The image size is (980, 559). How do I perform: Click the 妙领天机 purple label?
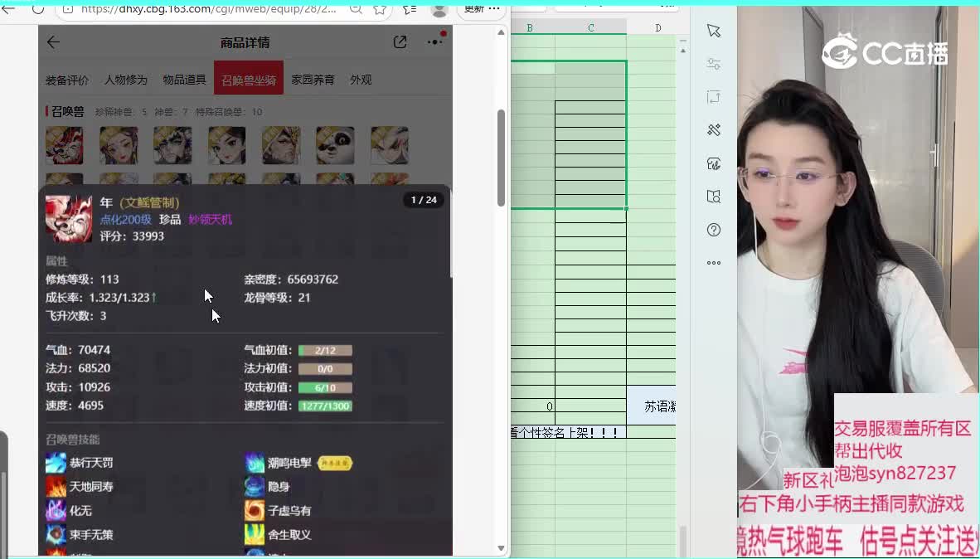211,220
